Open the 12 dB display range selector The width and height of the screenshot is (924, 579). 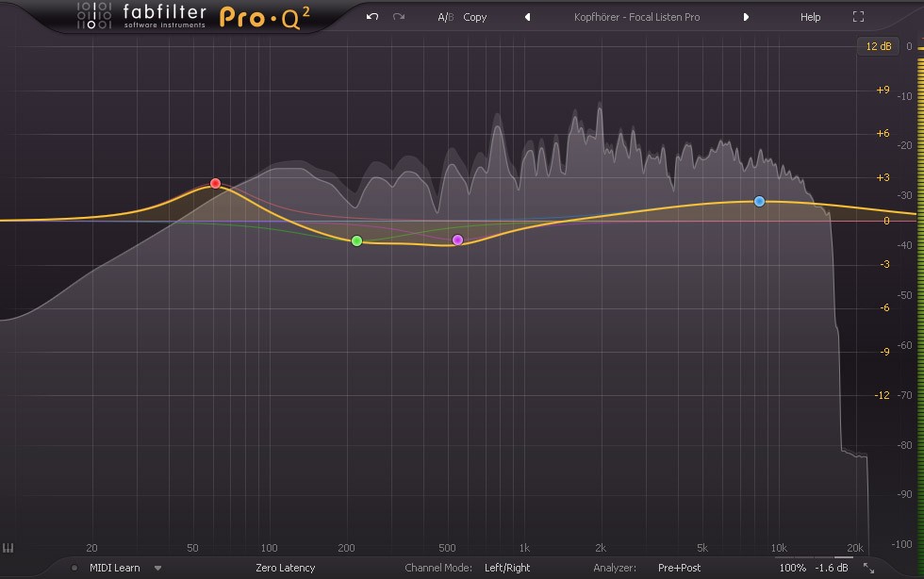click(878, 46)
